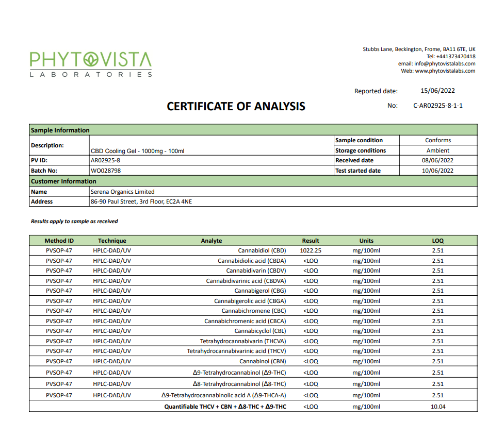Click the Analyte column header
504x421 pixels.
pyautogui.click(x=211, y=241)
